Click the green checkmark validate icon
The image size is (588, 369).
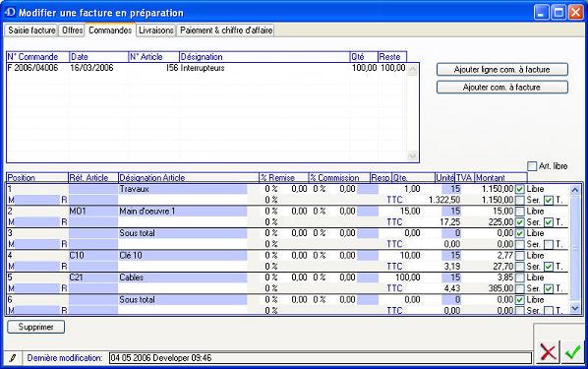[x=573, y=352]
